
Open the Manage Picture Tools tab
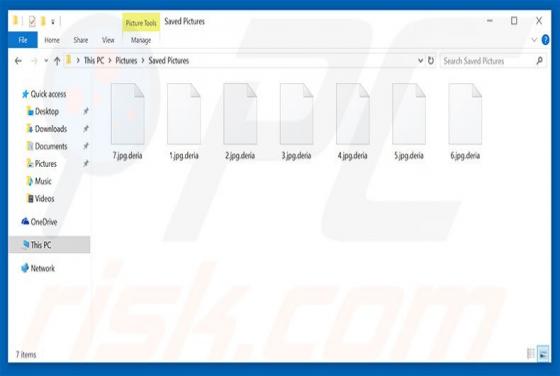141,40
